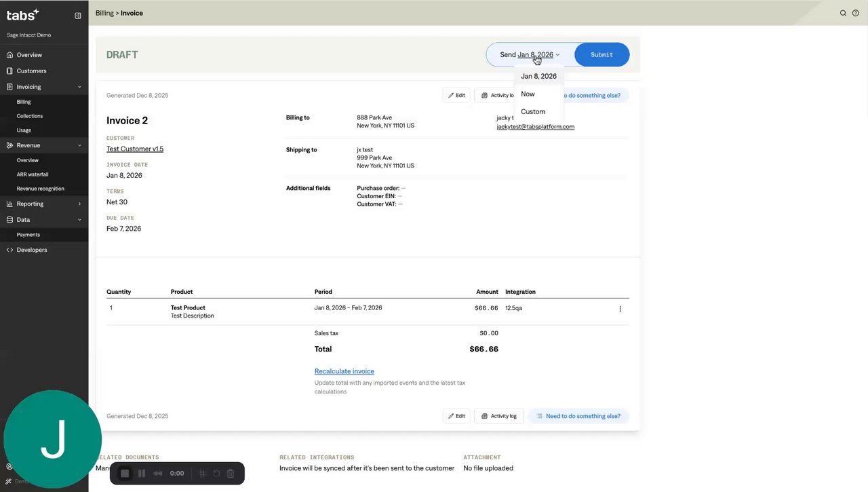Open the bottom Activity log button
Image resolution: width=868 pixels, height=492 pixels.
tap(498, 416)
